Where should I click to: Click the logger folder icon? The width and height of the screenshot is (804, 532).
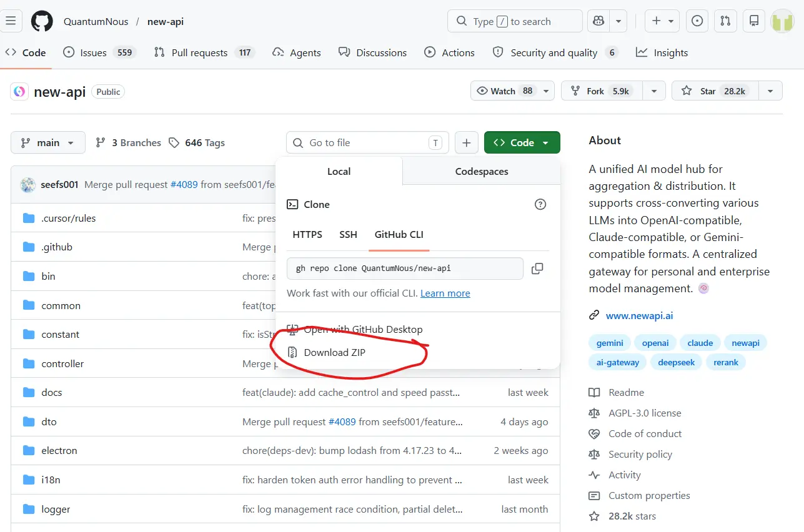(x=28, y=509)
